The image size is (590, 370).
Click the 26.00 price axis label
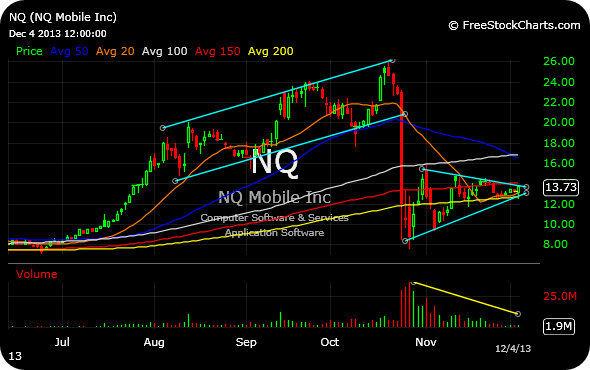tap(559, 61)
